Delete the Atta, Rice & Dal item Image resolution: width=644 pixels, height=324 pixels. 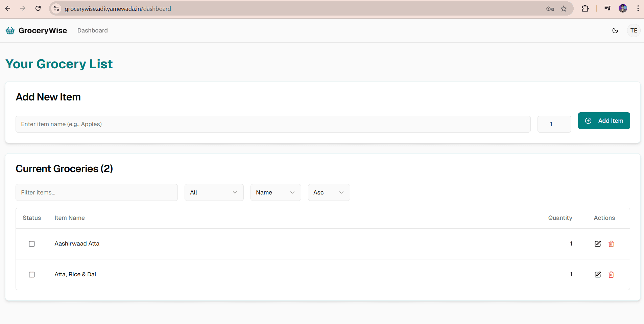611,275
